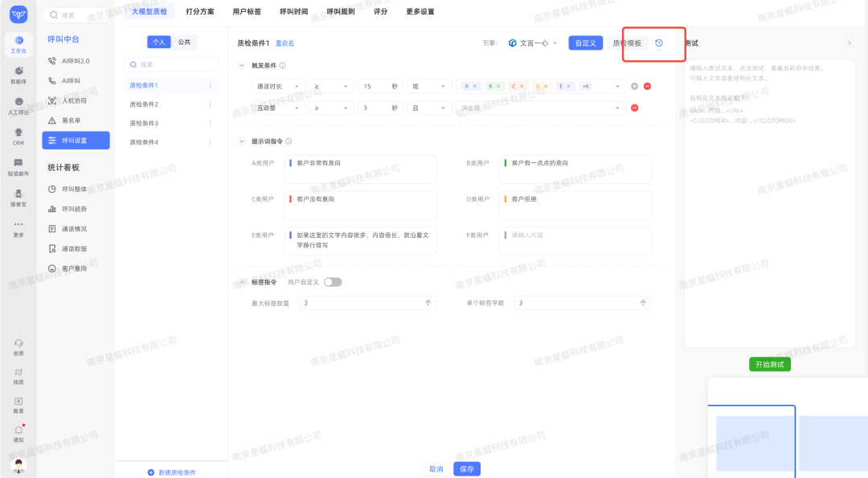
Task: Toggle the 用户自定义 switch
Action: pos(333,282)
